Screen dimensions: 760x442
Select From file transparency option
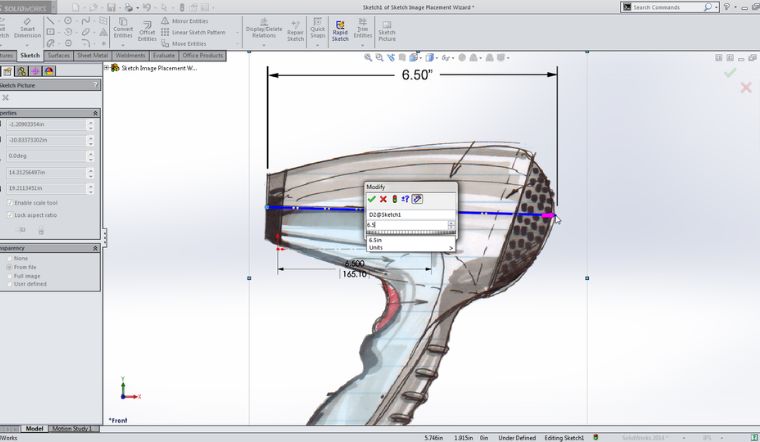[x=9, y=267]
